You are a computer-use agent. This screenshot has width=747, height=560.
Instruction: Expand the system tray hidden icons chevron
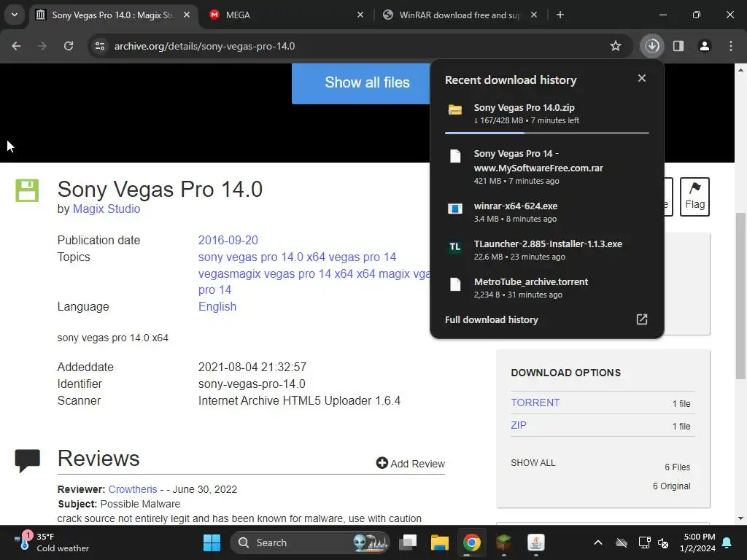click(598, 542)
